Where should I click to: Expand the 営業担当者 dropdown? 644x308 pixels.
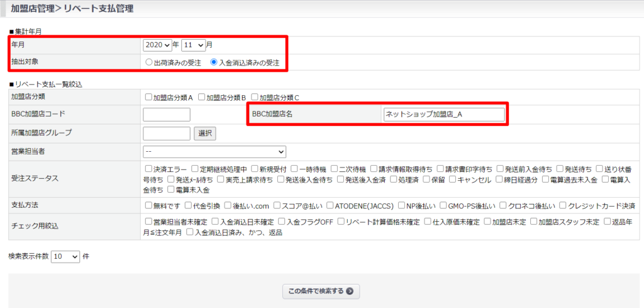pos(214,152)
